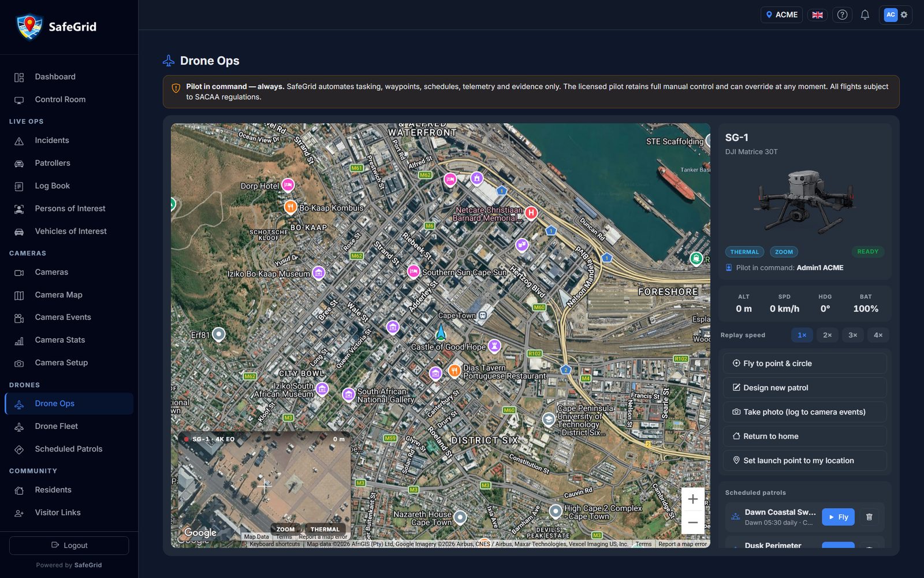Click the Visitor Links icon
This screenshot has height=578, width=924.
19,513
